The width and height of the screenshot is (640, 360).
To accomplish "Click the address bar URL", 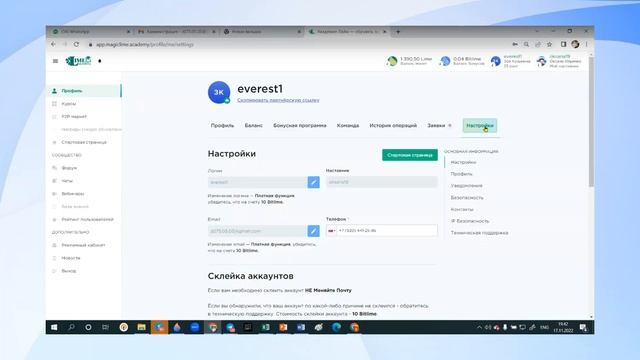I will (145, 44).
